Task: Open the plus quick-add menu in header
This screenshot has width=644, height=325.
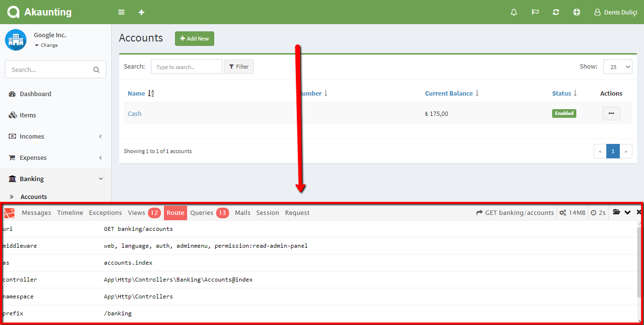Action: coord(141,12)
